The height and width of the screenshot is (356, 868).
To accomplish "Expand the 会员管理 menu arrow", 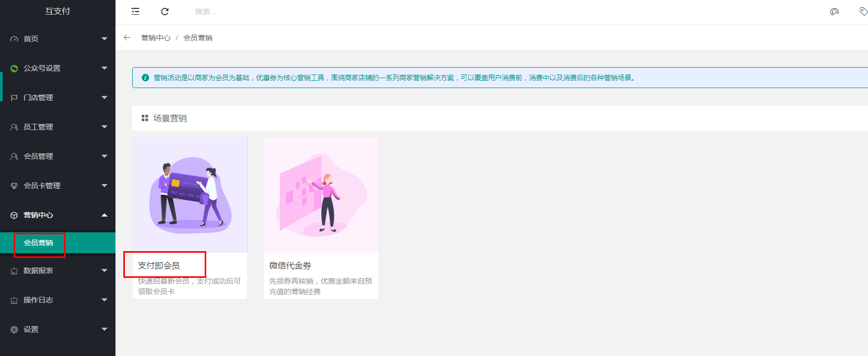I will point(104,156).
